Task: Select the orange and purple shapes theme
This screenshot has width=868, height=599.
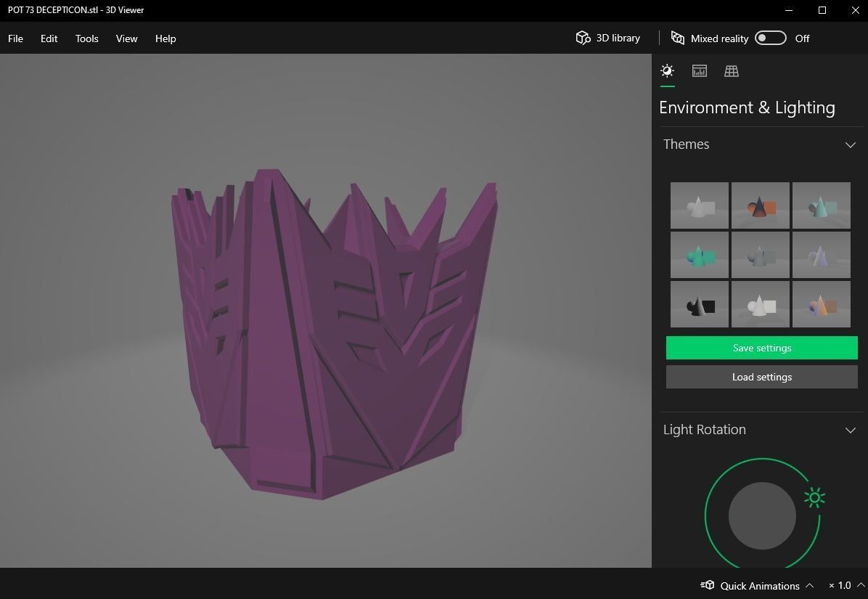Action: [x=821, y=304]
